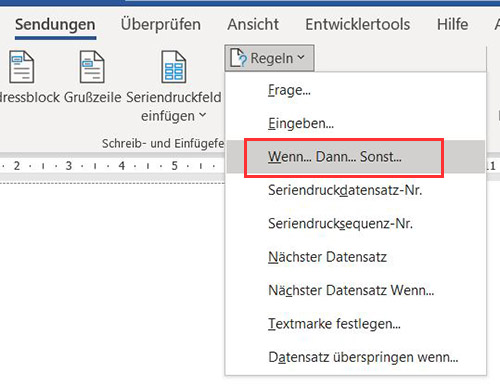Click the Regeln page question-mark icon
The image size is (500, 386).
coord(239,58)
